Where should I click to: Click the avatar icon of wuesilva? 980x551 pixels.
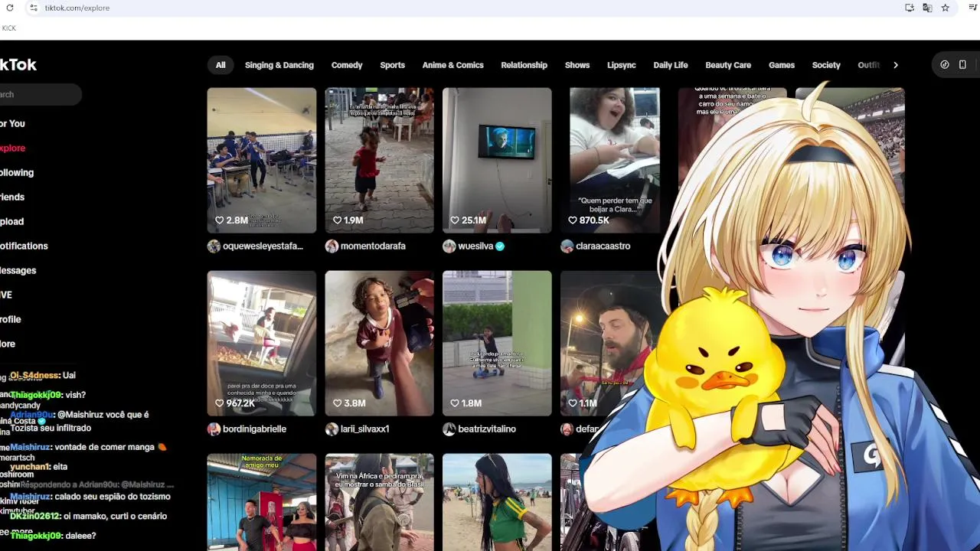(x=449, y=246)
